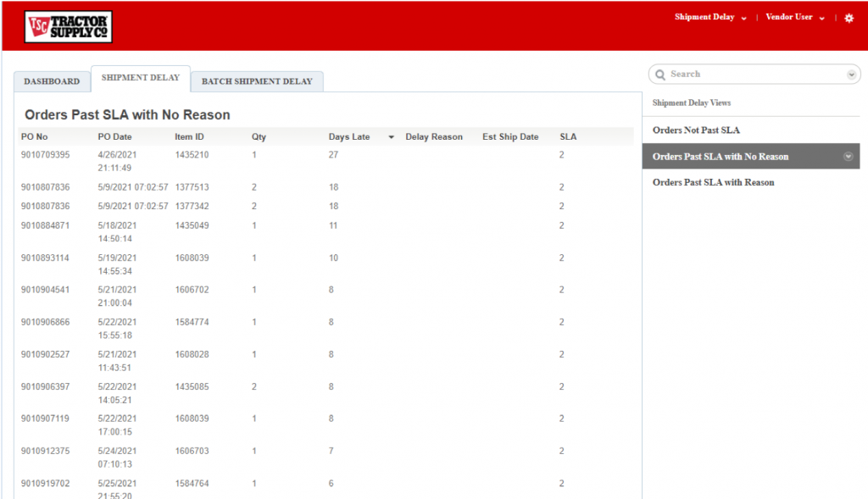Switch to the Dashboard tab
The width and height of the screenshot is (868, 499).
[52, 81]
